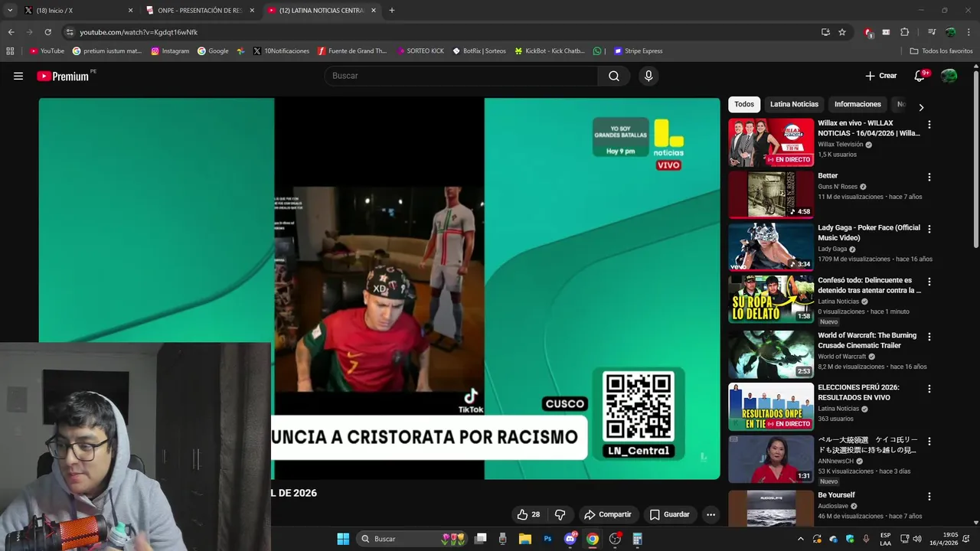The height and width of the screenshot is (551, 980).
Task: Open File Explorer from taskbar
Action: coord(525,539)
